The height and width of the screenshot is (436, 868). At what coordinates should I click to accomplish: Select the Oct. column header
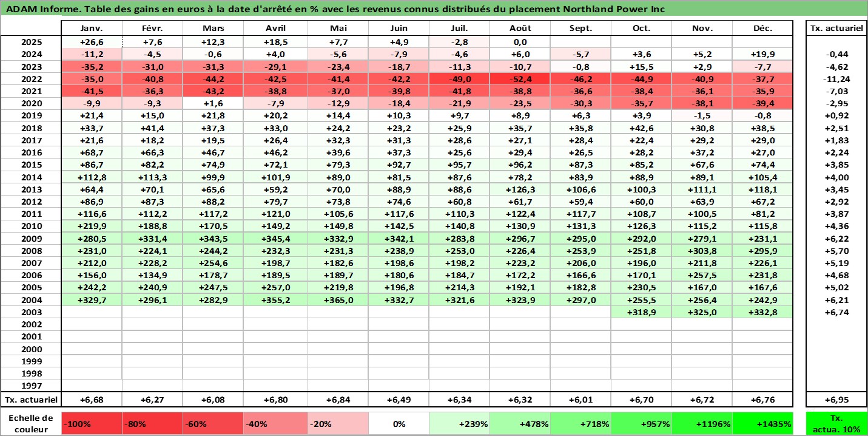[641, 29]
